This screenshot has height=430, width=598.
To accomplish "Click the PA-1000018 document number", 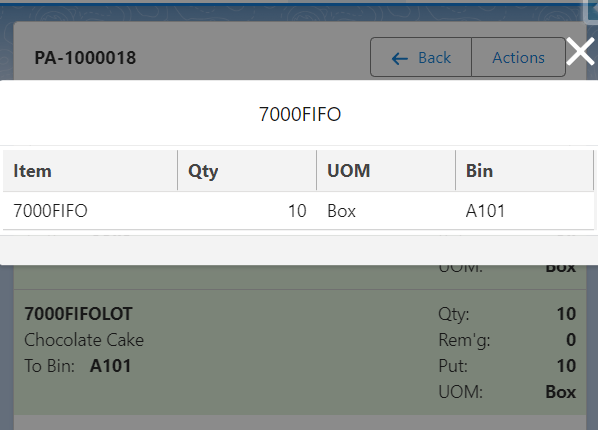I will 85,58.
